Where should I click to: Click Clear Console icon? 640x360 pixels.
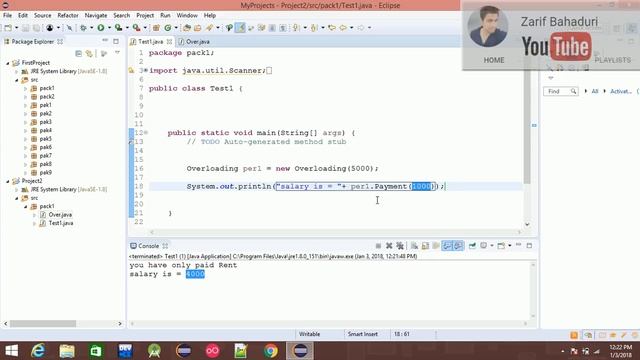point(414,246)
